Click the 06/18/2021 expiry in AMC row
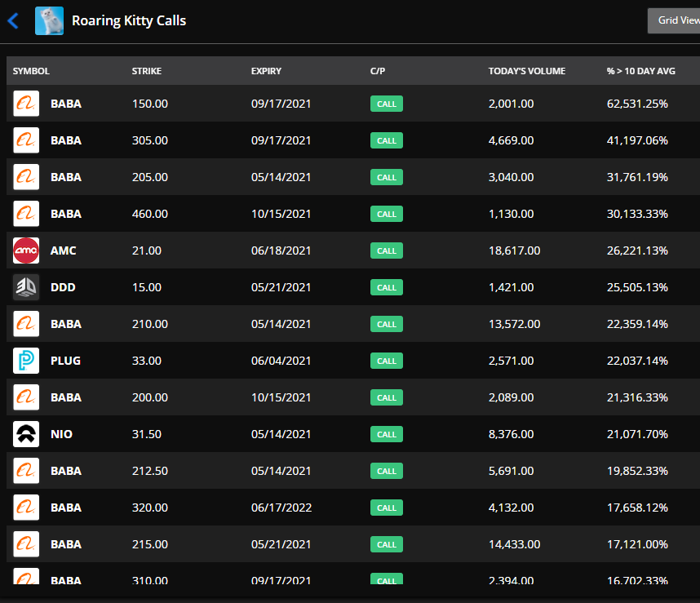Image resolution: width=700 pixels, height=603 pixels. coord(281,251)
